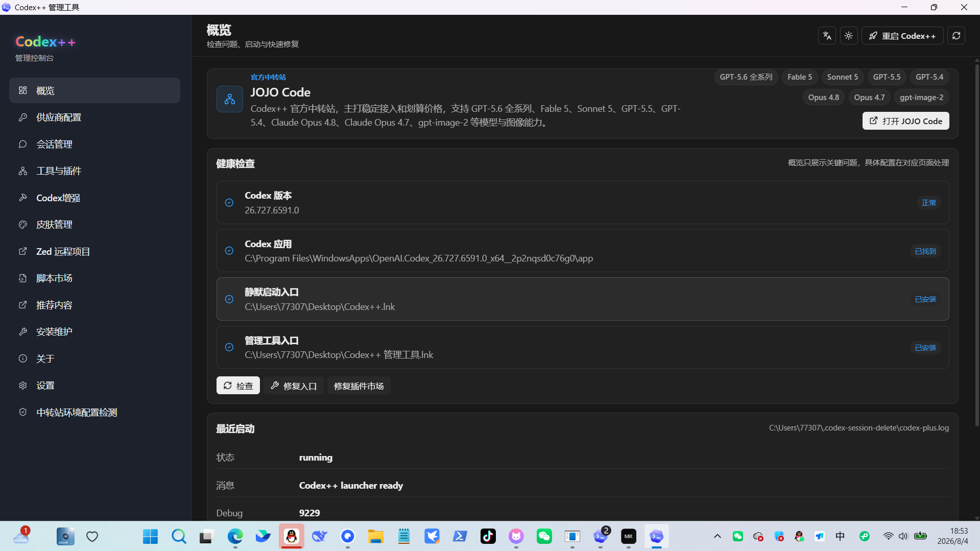The width and height of the screenshot is (980, 551).
Task: Click the Wi-Fi network tray icon
Action: point(889,536)
